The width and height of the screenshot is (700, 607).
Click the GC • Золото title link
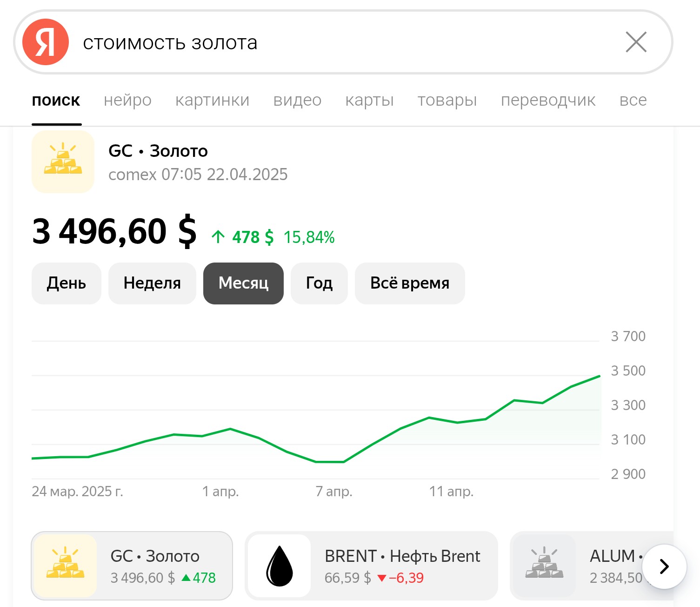point(158,151)
